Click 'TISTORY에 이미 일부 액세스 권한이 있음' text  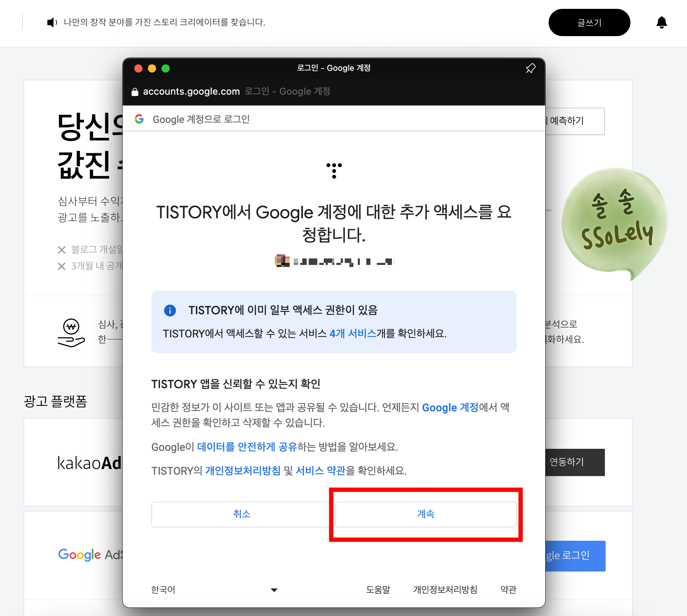(283, 310)
